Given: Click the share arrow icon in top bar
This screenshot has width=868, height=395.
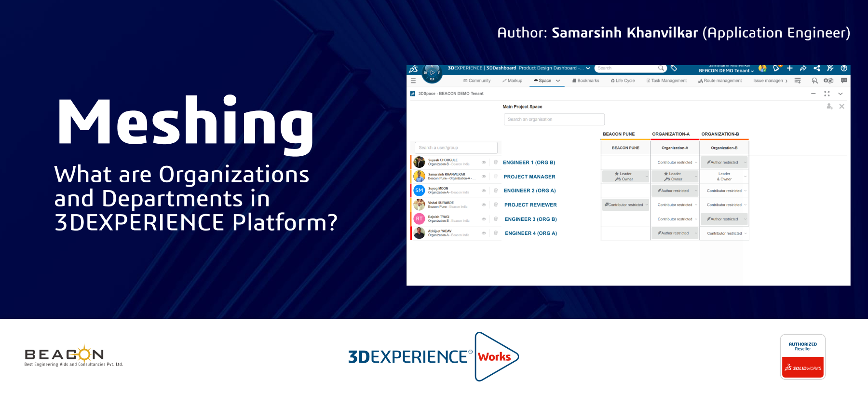Looking at the screenshot, I should tap(803, 68).
